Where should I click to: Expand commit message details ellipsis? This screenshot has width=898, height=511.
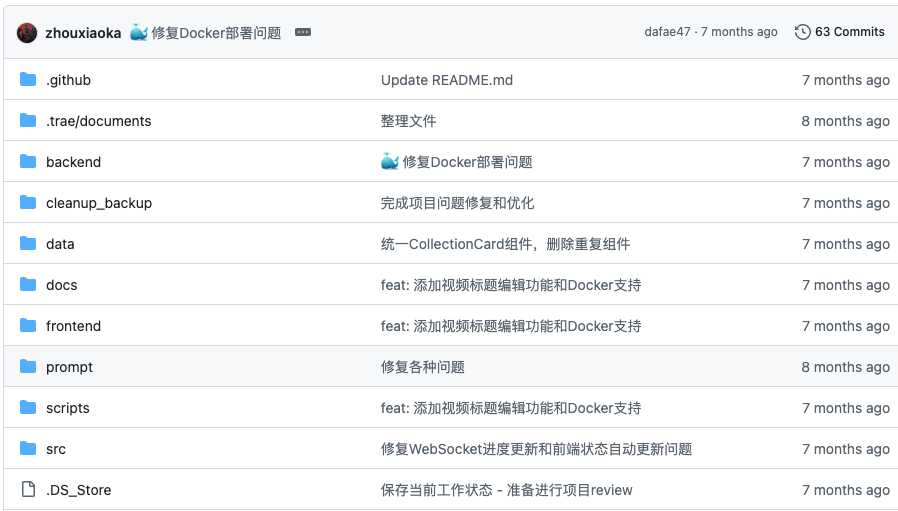[x=303, y=32]
